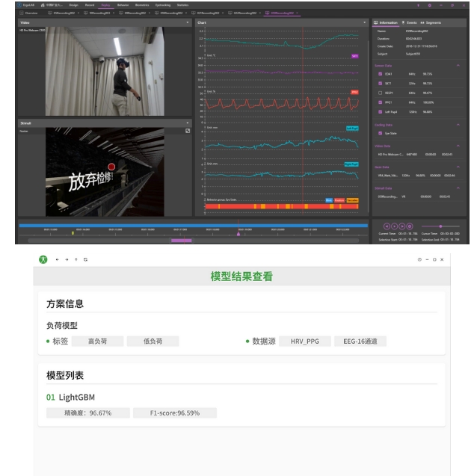
Task: Open the Statistics menu tab
Action: 183,5
